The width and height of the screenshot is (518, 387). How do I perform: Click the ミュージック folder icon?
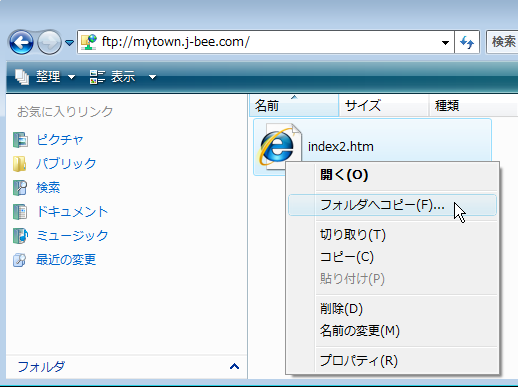point(20,236)
